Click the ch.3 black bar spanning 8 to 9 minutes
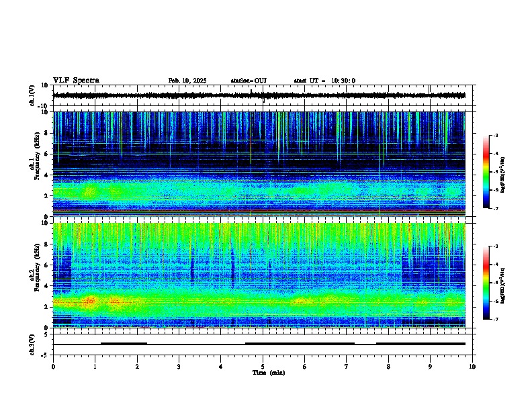532x411 pixels. coord(420,344)
